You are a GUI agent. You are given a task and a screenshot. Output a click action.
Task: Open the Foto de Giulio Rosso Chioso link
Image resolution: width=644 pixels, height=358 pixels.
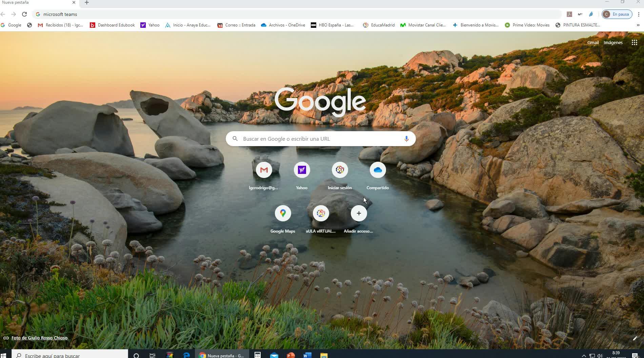39,338
